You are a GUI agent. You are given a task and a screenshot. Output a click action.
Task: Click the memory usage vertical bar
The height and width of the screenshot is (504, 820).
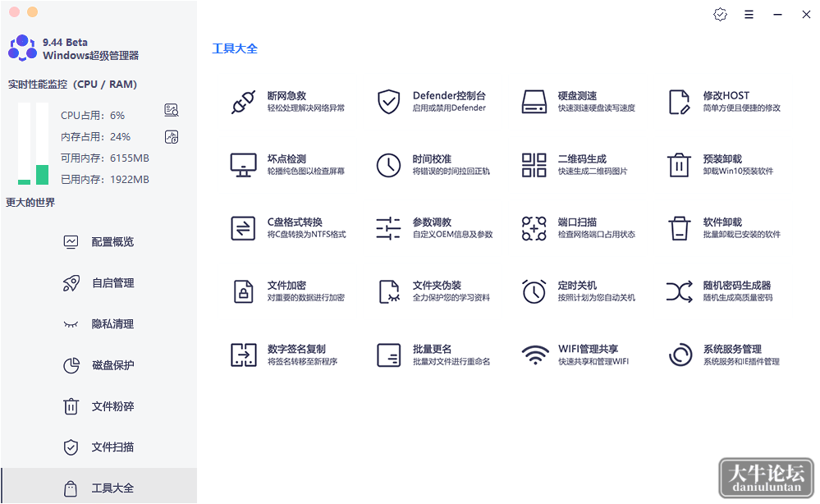(x=43, y=144)
